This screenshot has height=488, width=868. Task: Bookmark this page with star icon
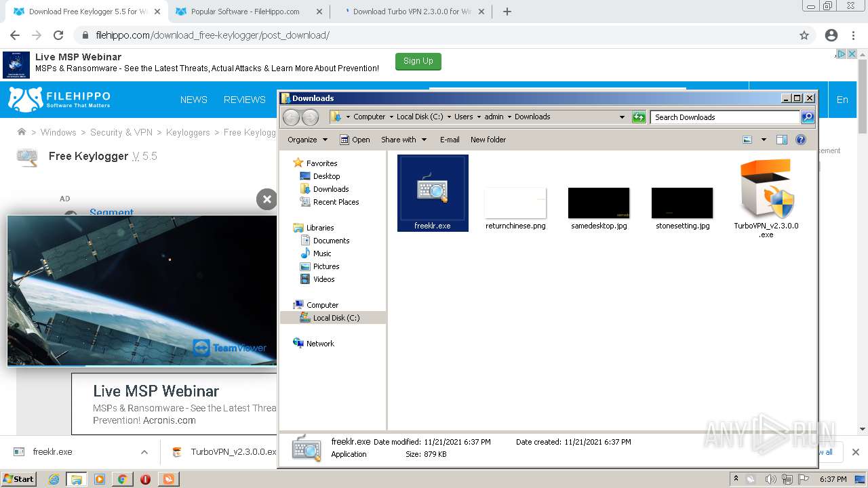(x=804, y=35)
